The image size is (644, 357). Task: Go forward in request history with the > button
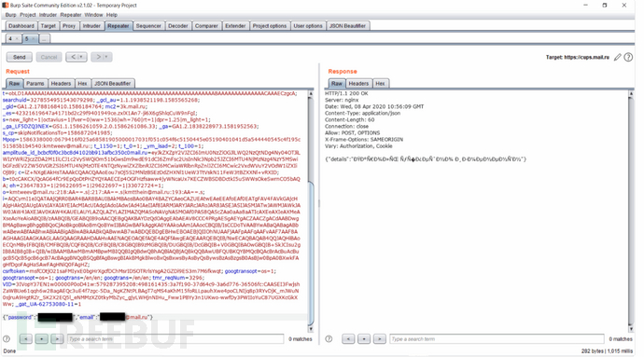(x=98, y=57)
